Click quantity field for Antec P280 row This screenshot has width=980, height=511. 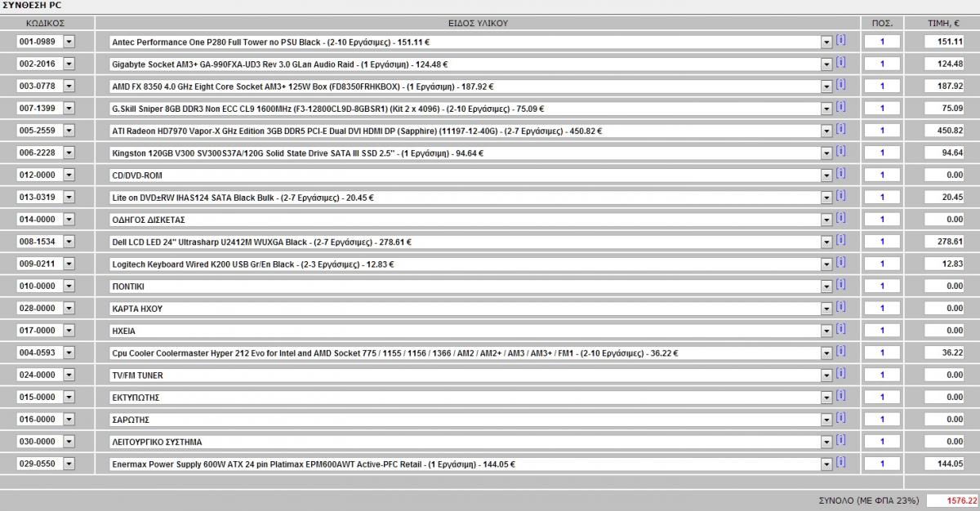point(883,42)
